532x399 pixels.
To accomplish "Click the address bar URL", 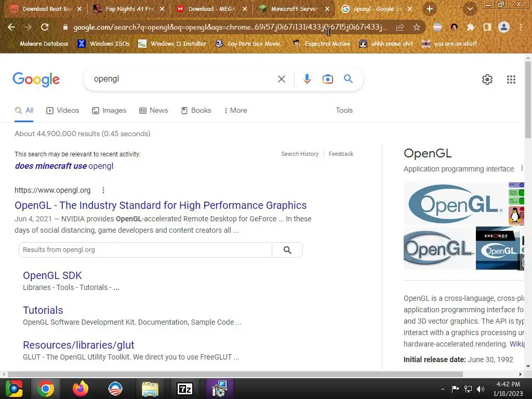I will (230, 27).
